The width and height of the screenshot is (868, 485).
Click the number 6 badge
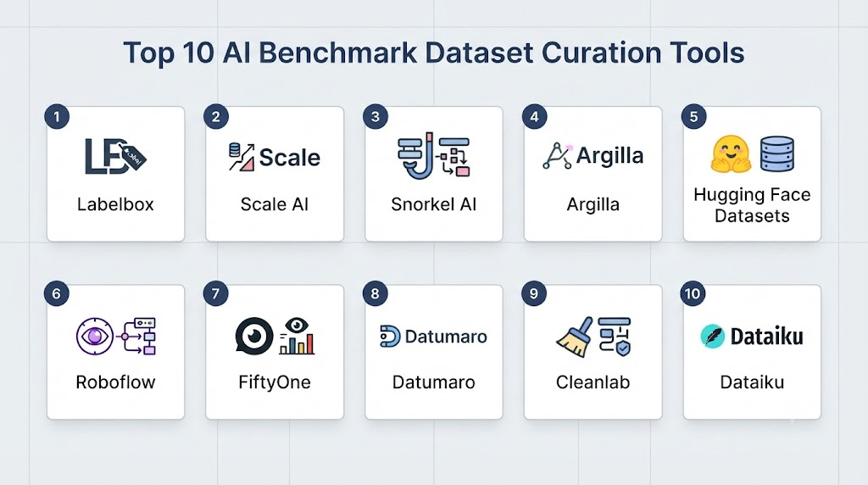click(x=57, y=293)
